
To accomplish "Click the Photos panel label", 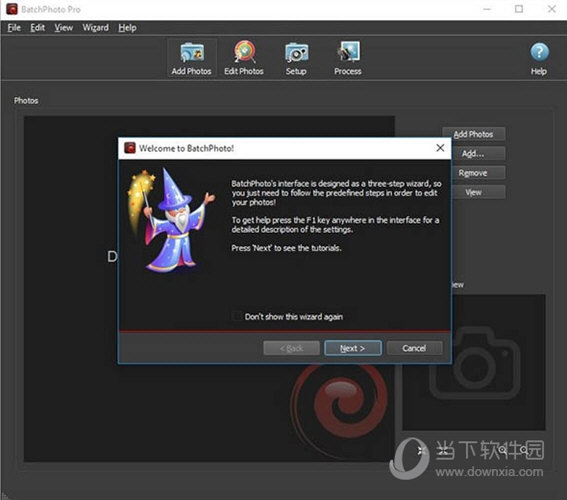I will point(26,101).
